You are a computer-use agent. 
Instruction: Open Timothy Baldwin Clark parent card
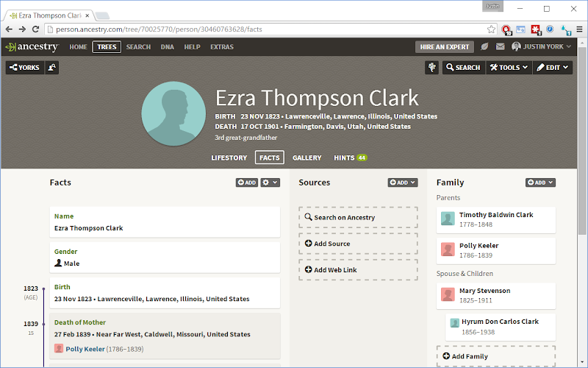[x=495, y=219]
